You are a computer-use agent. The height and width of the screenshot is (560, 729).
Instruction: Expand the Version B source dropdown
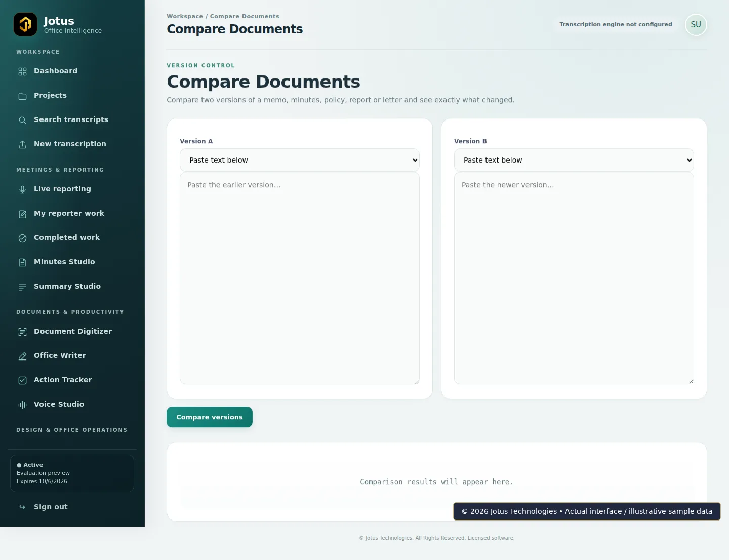574,160
